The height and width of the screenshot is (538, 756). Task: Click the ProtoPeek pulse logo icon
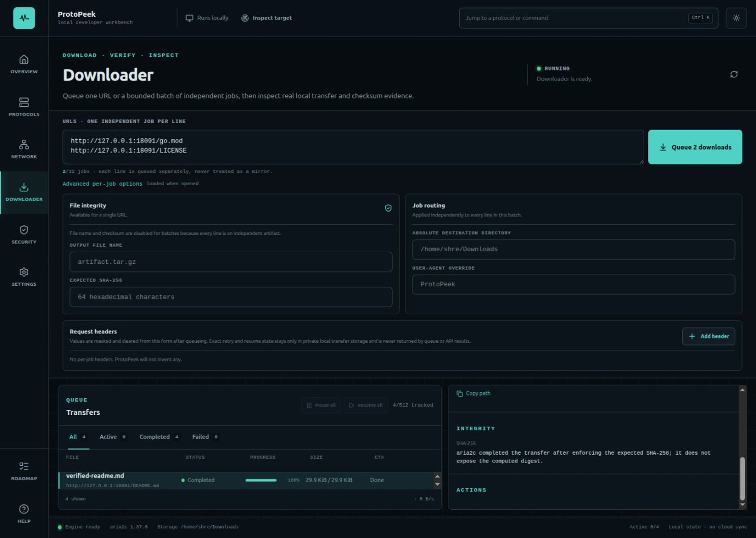pos(24,18)
